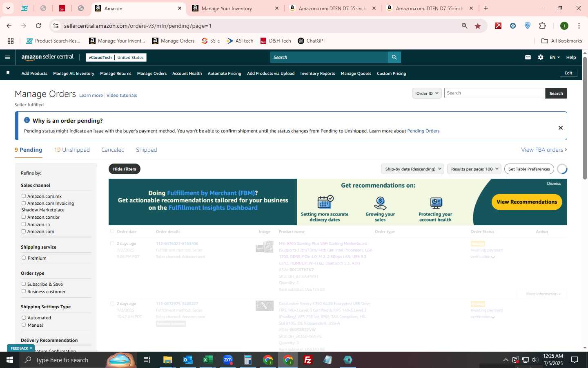Go back with the browser back arrow

click(x=9, y=26)
